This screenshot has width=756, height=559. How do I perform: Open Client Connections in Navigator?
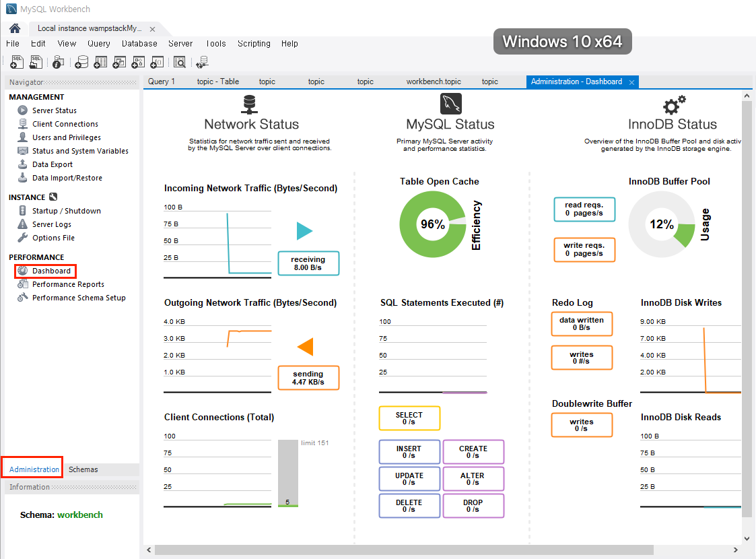coord(65,124)
